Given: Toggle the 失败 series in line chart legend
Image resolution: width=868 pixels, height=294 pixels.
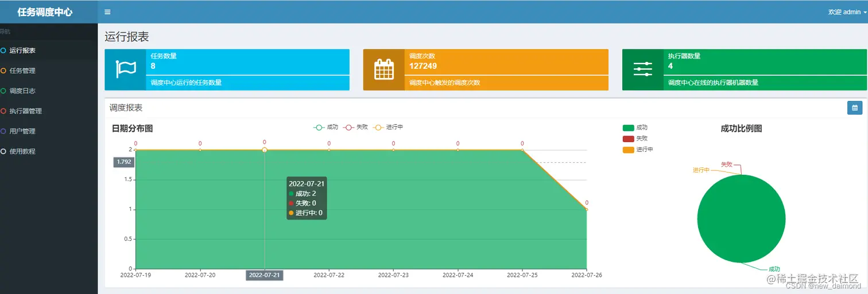Looking at the screenshot, I should point(355,127).
